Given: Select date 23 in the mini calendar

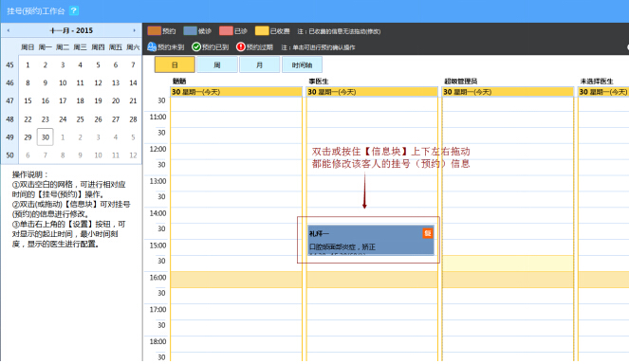Looking at the screenshot, I should click(46, 119).
